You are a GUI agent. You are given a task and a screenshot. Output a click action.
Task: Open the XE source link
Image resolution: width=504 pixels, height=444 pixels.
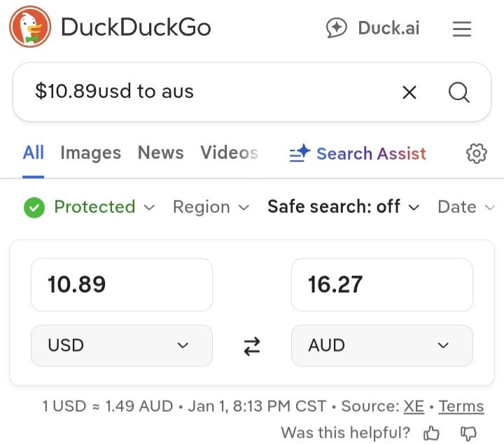414,406
